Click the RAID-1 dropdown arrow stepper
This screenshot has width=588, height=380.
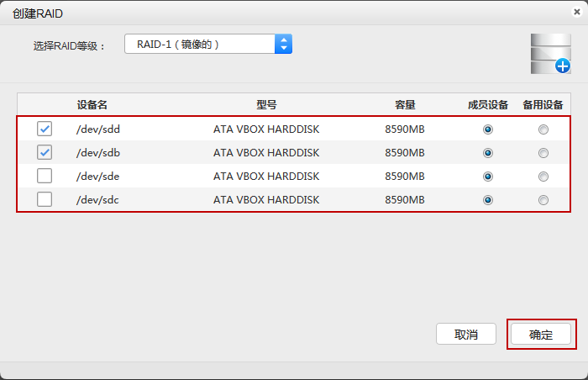click(283, 45)
